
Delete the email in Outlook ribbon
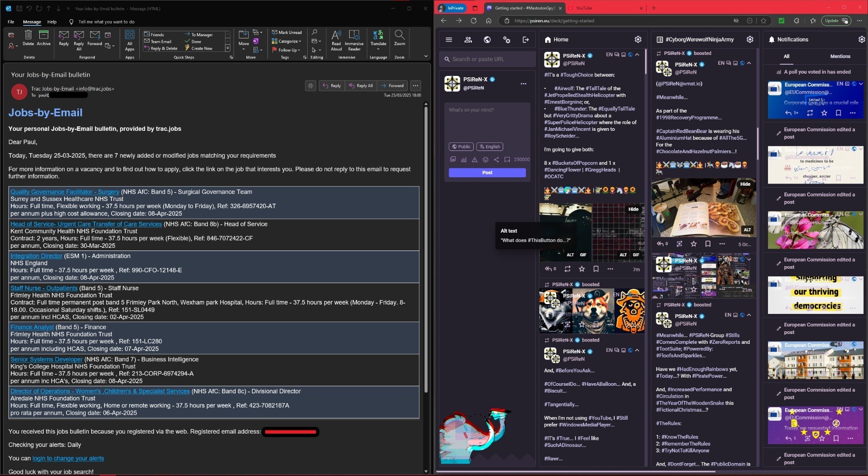tap(28, 38)
